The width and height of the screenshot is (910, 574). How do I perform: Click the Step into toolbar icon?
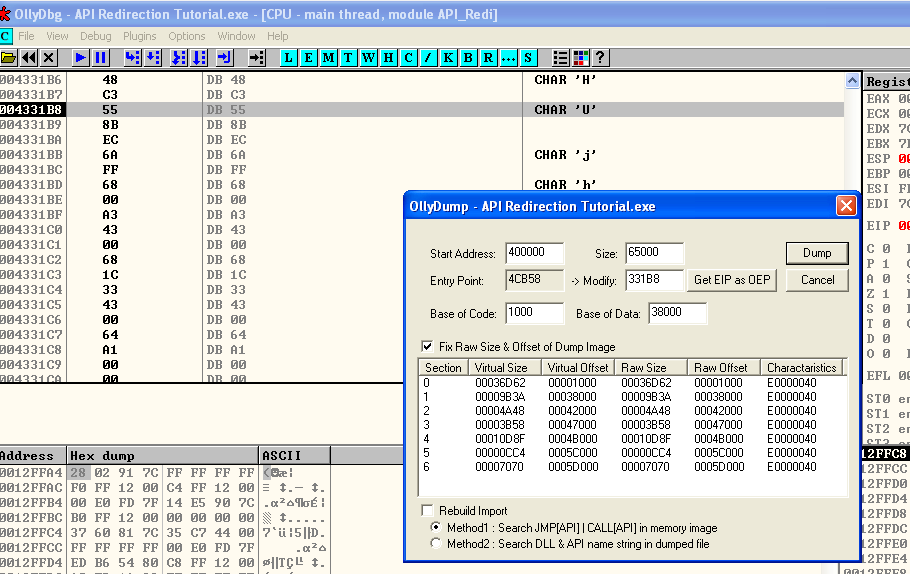coord(133,57)
